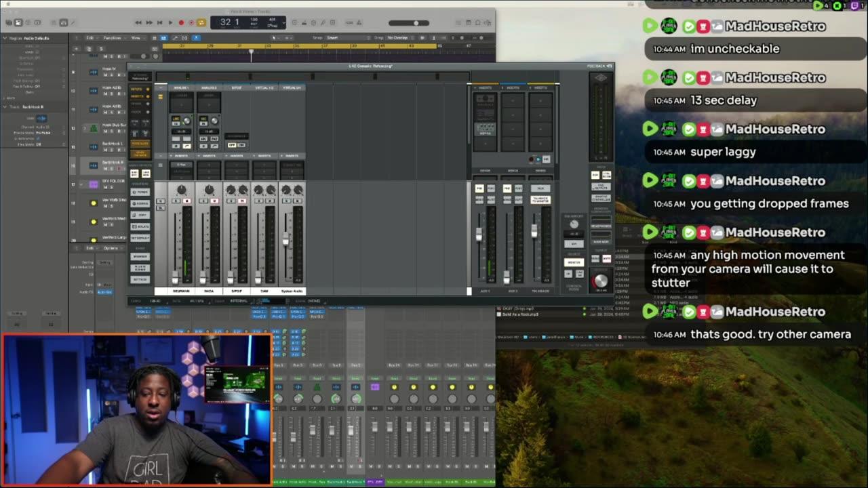868x488 pixels.
Task: Click the NEUMANN channel pan knob
Action: [181, 189]
